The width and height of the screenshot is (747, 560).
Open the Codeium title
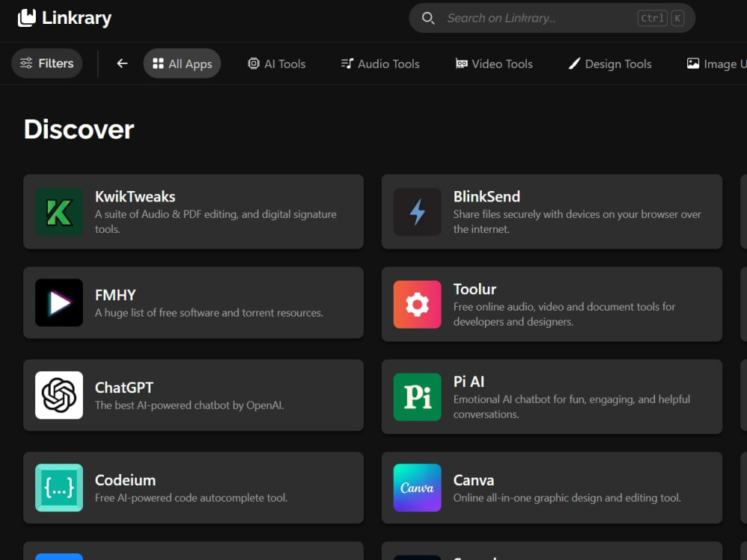(125, 480)
